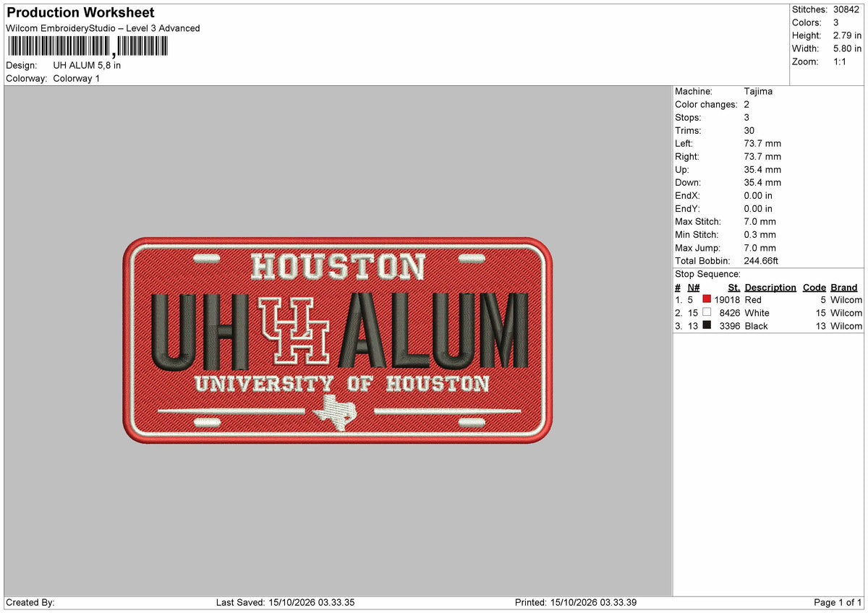868x613 pixels.
Task: Click the "St." column header
Action: pos(733,287)
